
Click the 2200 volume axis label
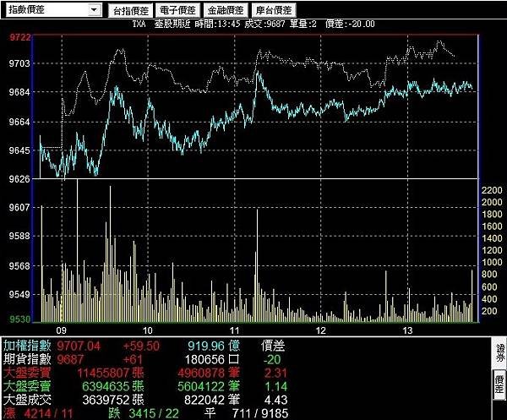coord(492,190)
